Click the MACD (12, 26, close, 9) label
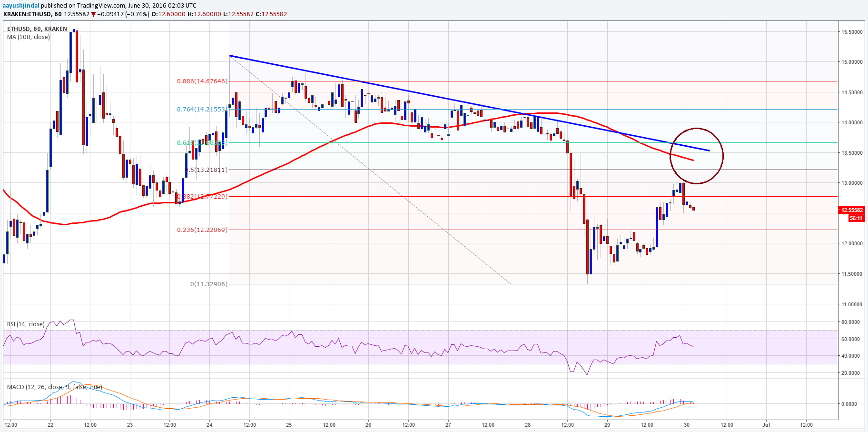The image size is (868, 432). pos(54,387)
